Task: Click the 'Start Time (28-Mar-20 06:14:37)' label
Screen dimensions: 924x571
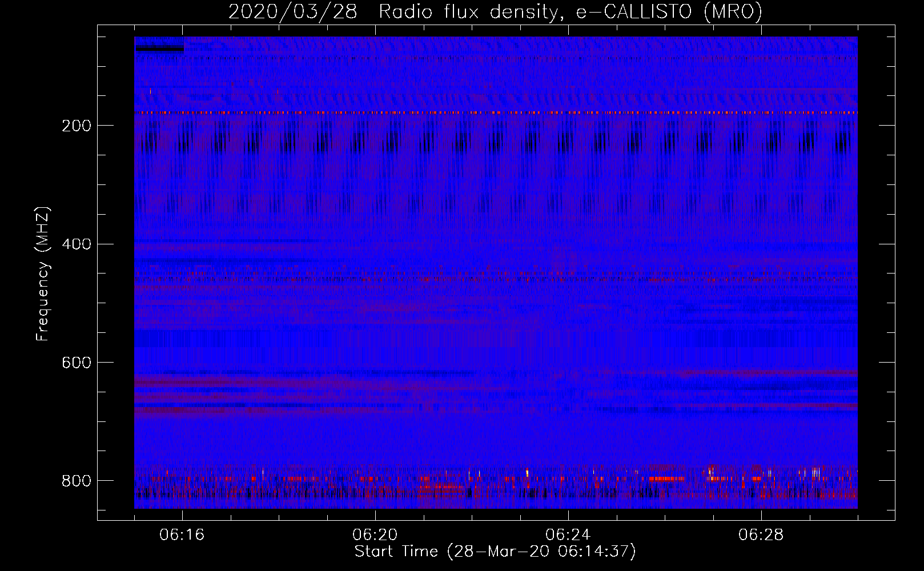Action: (495, 552)
